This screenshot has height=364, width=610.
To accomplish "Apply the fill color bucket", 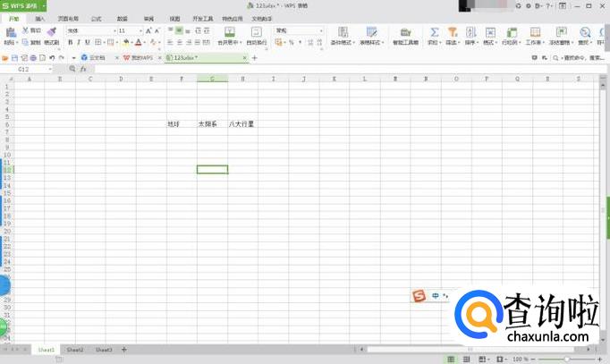I will pyautogui.click(x=125, y=42).
